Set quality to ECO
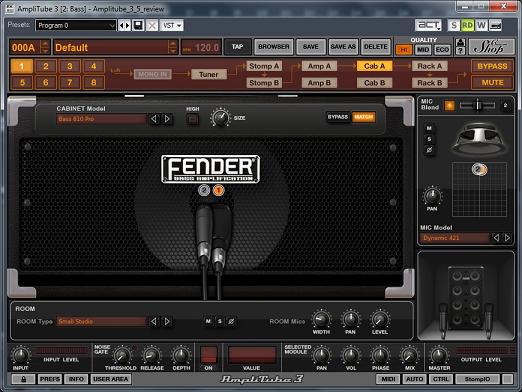Screen dimensions: 522x392 pos(442,50)
